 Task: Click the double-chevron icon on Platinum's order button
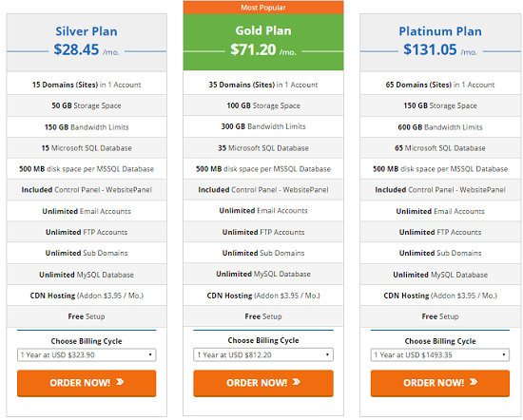click(474, 382)
